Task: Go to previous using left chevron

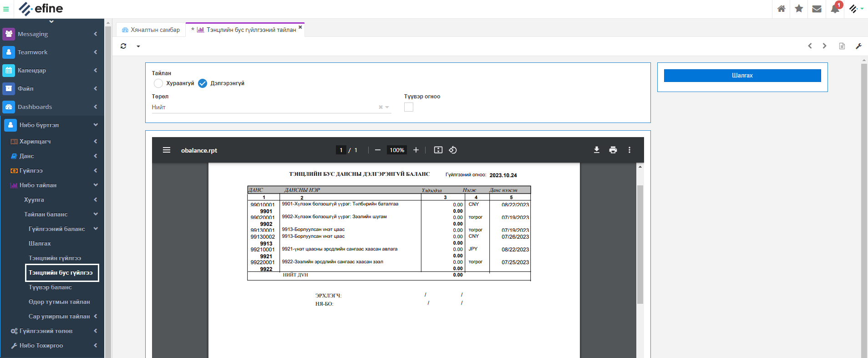Action: point(810,46)
